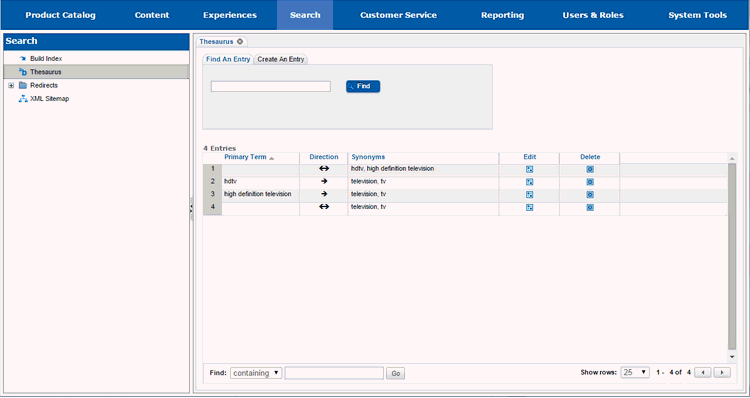
Task: Click scrollbar down arrow
Action: 732,356
